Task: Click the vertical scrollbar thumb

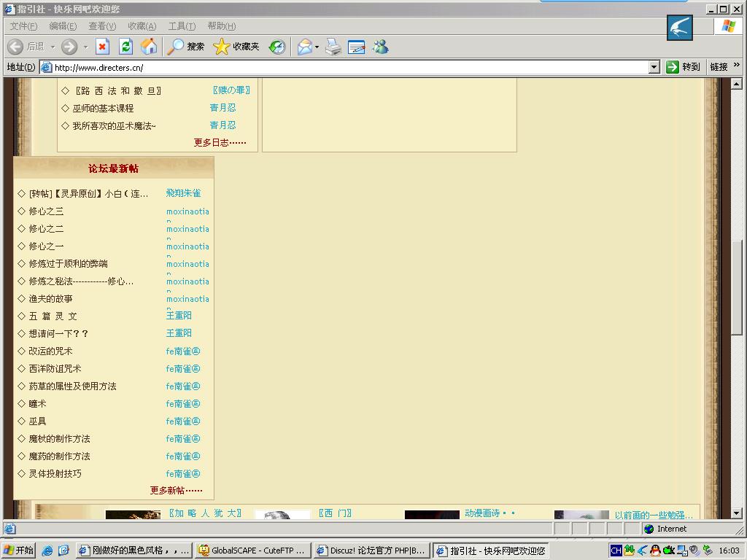Action: (737, 287)
